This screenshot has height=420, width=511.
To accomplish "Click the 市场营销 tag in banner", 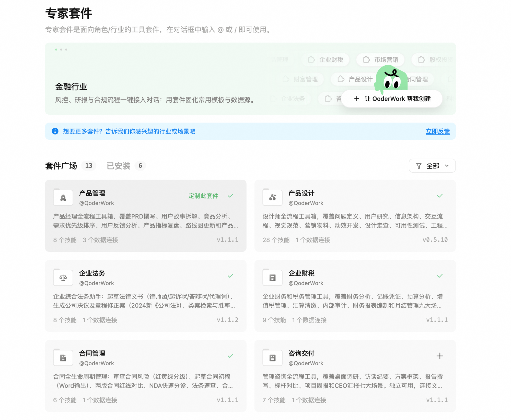I will [380, 60].
